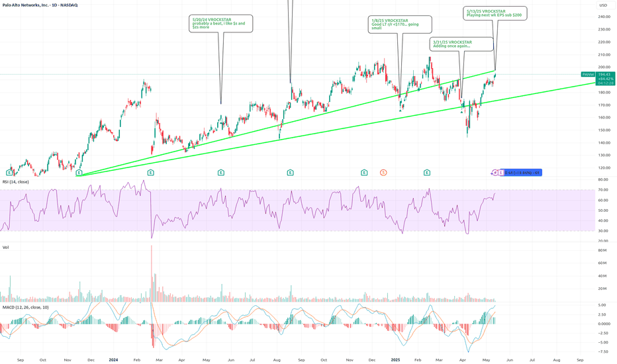The image size is (617, 364).
Task: Click the RSI (14, close) indicator legend
Action: [15, 182]
